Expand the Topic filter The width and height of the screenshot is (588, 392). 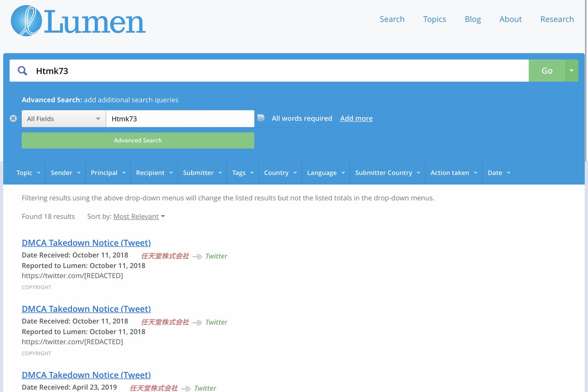point(28,172)
